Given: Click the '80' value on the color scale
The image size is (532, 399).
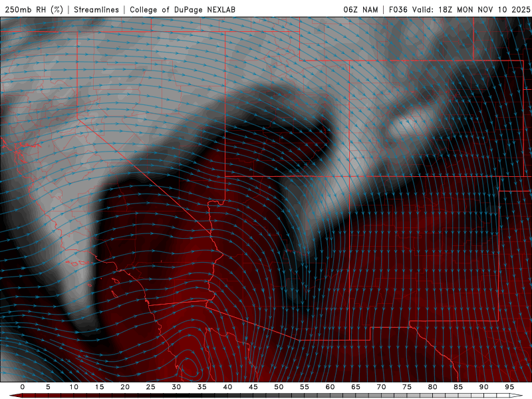Looking at the screenshot, I should pos(432,387).
